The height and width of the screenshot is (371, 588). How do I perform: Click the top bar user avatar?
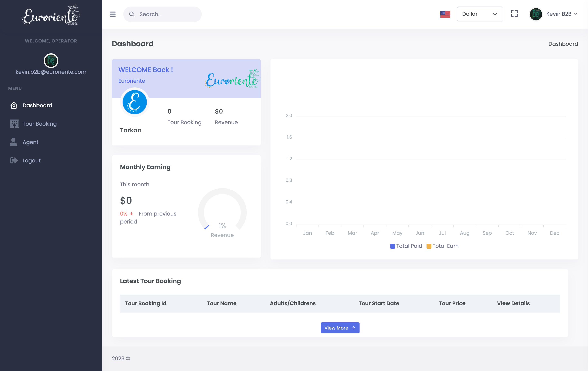(x=536, y=14)
